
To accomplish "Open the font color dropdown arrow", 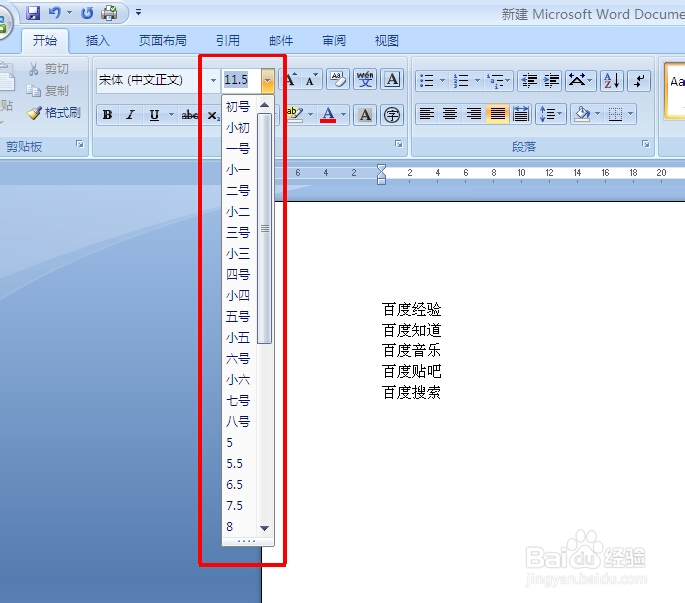I will (x=343, y=114).
